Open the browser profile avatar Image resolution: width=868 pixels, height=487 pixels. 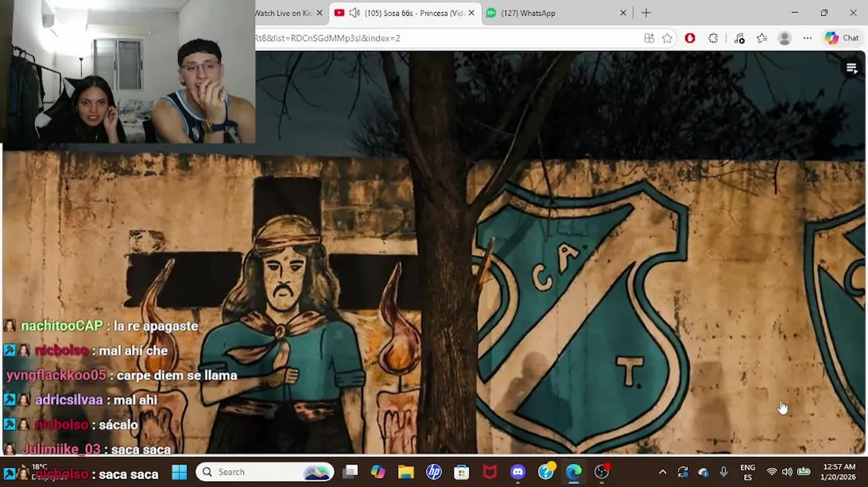coord(785,39)
